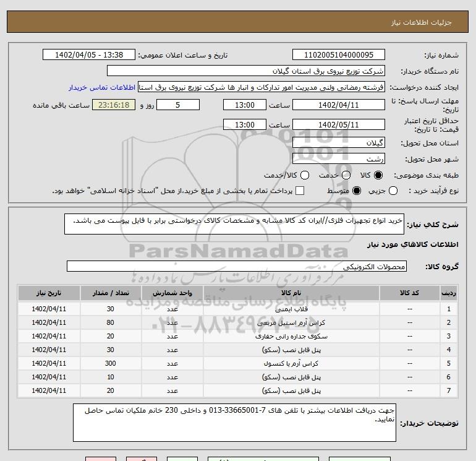Open the اطلاعات تماس خریدار link
The height and width of the screenshot is (461, 476).
pos(102,87)
